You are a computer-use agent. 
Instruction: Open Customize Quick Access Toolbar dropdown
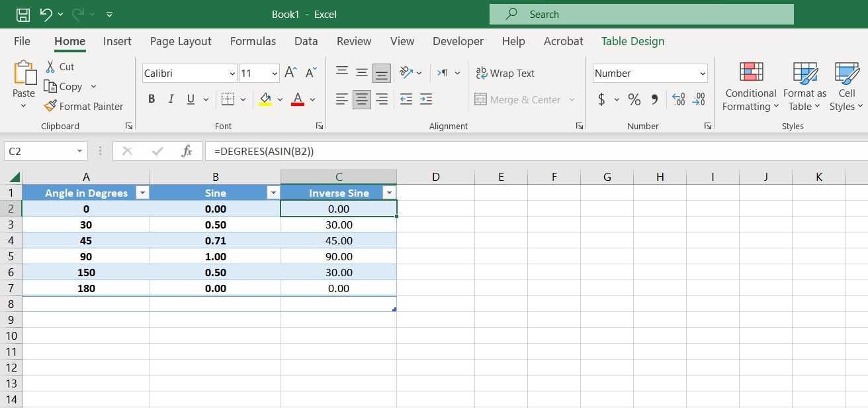click(x=109, y=14)
